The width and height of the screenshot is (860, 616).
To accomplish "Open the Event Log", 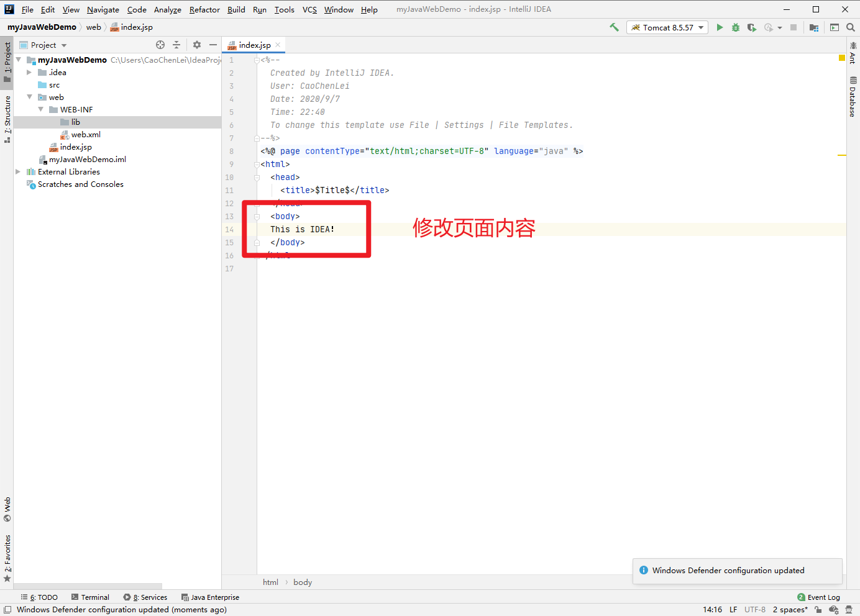I will coord(818,597).
